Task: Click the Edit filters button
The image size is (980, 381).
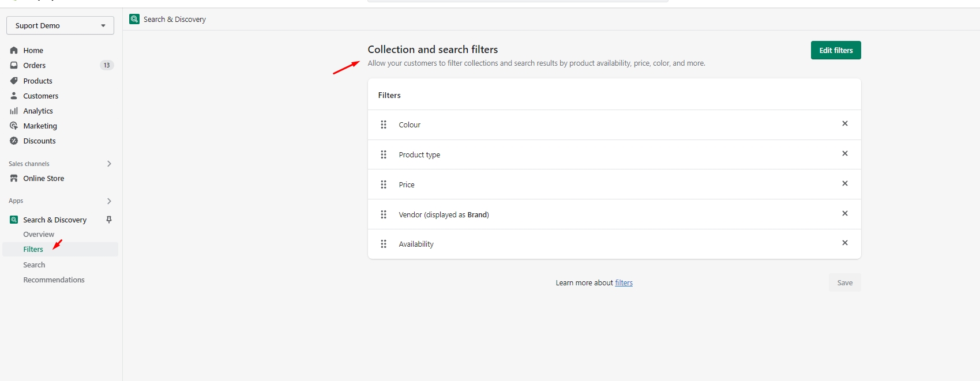Action: [835, 50]
